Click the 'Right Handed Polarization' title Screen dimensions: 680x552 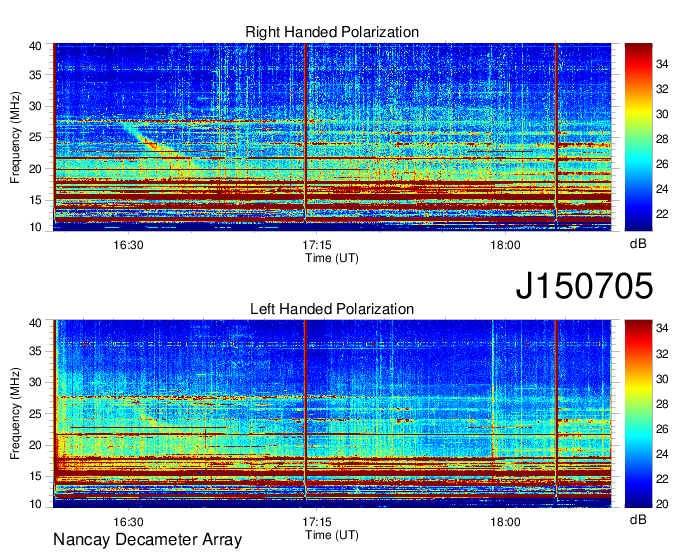pyautogui.click(x=332, y=32)
